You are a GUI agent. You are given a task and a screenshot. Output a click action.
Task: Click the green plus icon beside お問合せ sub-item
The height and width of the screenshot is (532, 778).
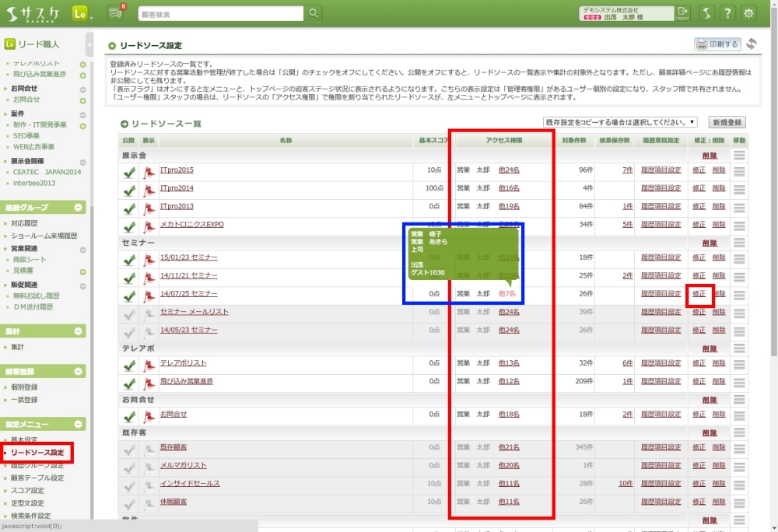pyautogui.click(x=82, y=100)
